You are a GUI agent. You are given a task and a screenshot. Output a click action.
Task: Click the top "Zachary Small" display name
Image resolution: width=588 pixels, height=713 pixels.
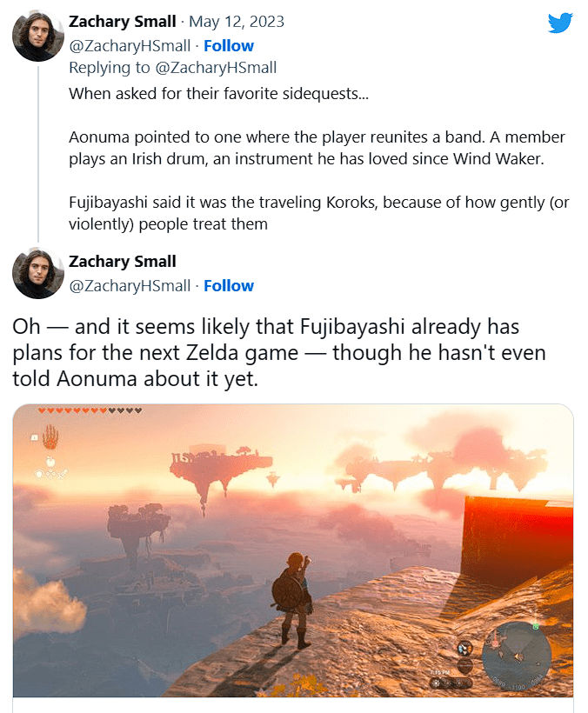pos(122,22)
